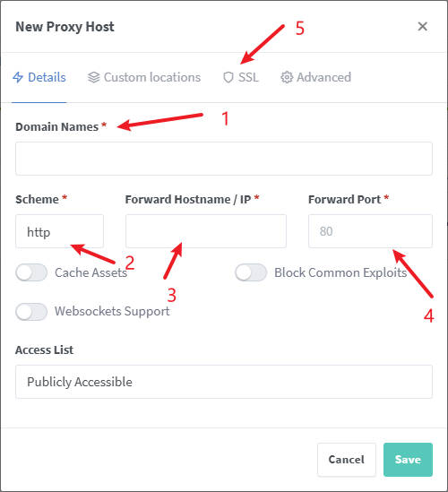Close the New Proxy Host dialog
Viewport: 448px width, 492px height.
tap(423, 26)
